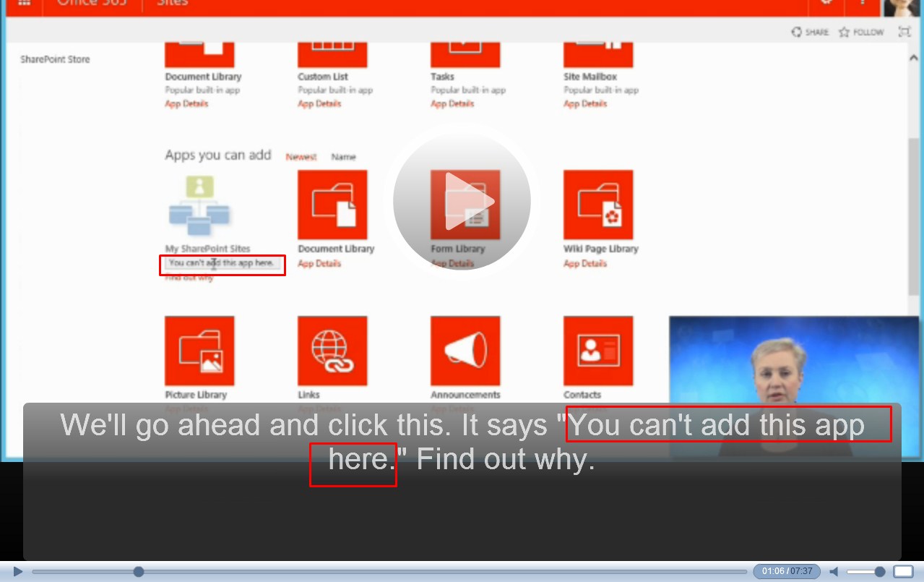Click the 01:06 / 07:37 time display

(x=787, y=572)
